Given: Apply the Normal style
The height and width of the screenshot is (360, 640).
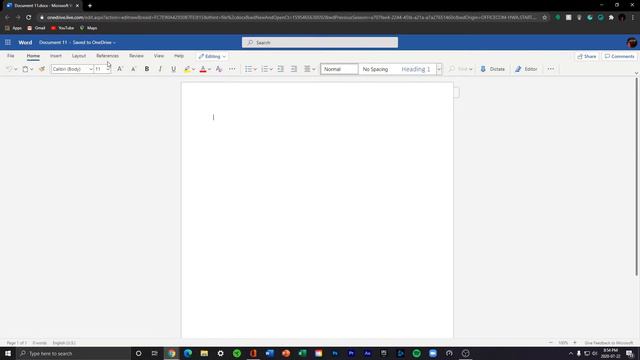Looking at the screenshot, I should click(339, 69).
